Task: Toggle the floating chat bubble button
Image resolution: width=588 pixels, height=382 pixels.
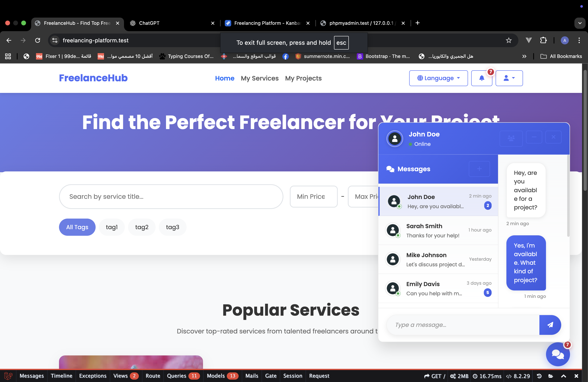Action: click(x=558, y=354)
